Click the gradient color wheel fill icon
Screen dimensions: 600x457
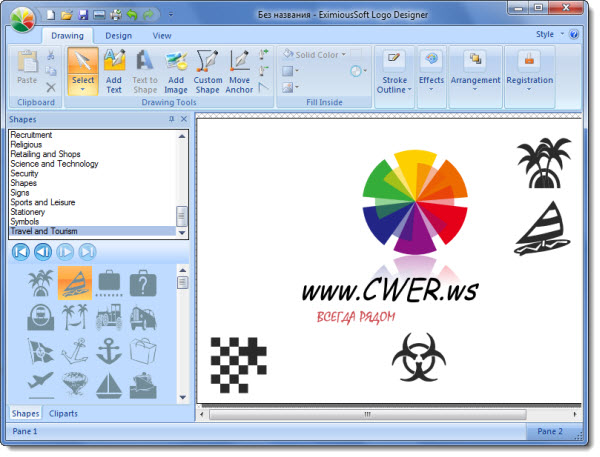358,71
